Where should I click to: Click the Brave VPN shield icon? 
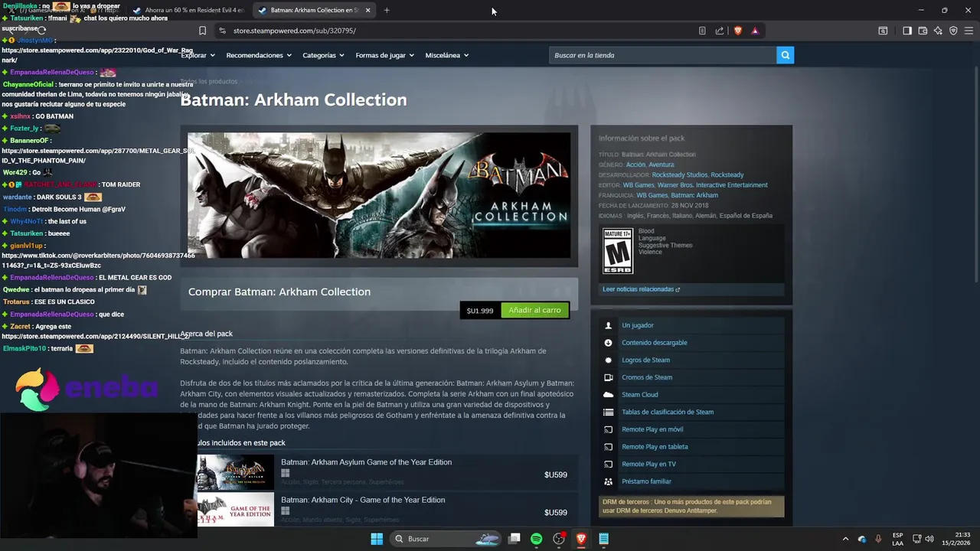pos(953,31)
